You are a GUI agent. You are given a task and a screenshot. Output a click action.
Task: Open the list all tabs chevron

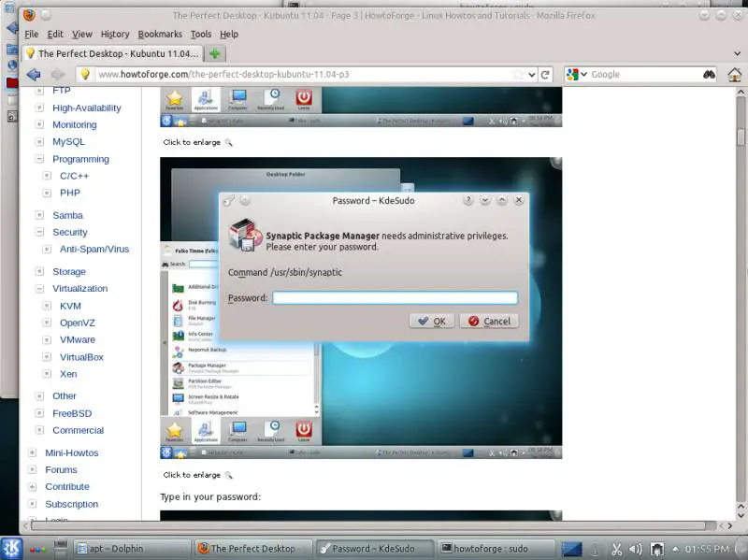point(737,53)
